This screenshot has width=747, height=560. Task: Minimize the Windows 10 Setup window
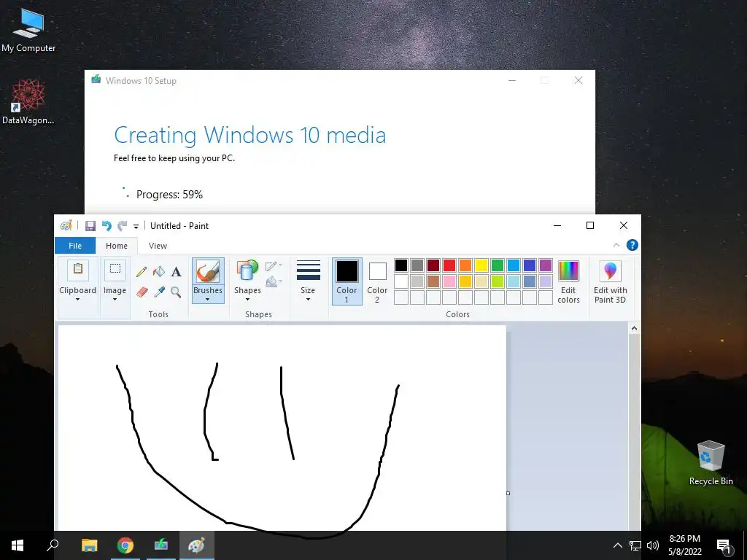pyautogui.click(x=512, y=80)
